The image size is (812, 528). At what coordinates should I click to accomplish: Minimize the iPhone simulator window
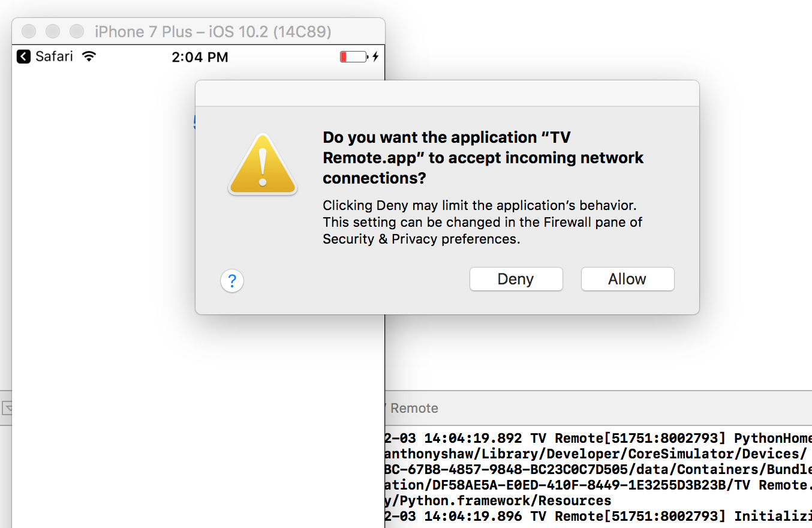53,31
